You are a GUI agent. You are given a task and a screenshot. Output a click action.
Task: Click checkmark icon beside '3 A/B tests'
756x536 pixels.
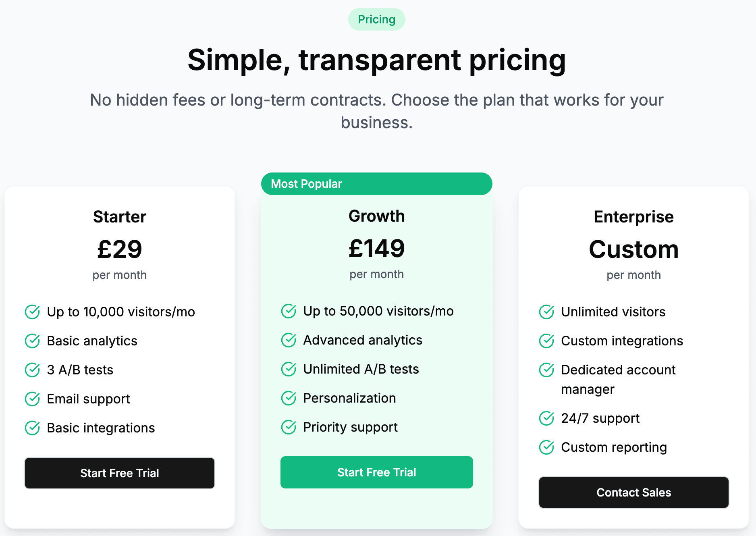click(x=32, y=370)
